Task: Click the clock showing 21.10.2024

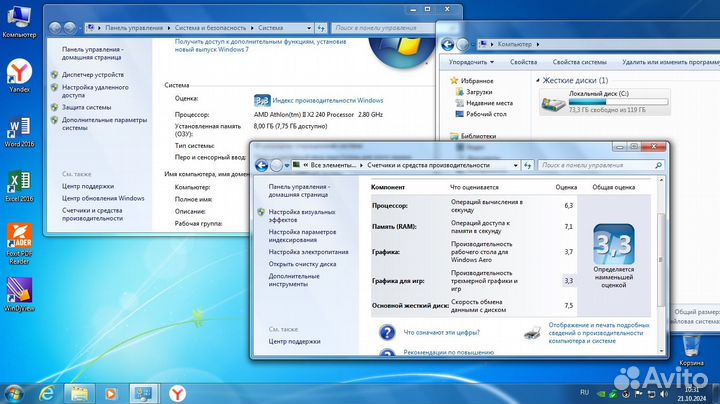Action: click(692, 394)
